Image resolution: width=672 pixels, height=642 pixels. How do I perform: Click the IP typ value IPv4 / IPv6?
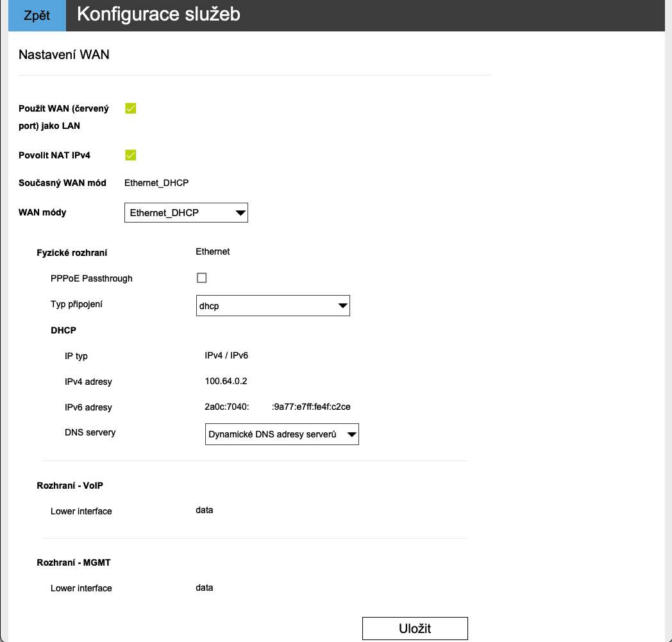coord(226,355)
